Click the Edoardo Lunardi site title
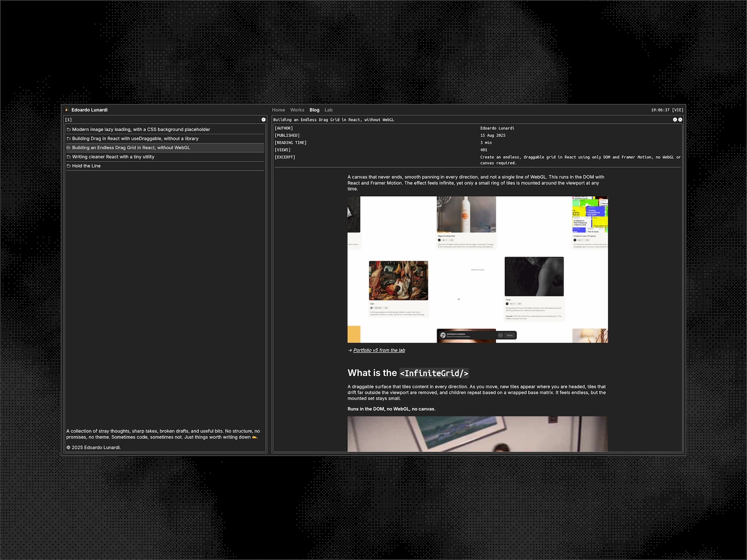Image resolution: width=747 pixels, height=560 pixels. pos(89,110)
